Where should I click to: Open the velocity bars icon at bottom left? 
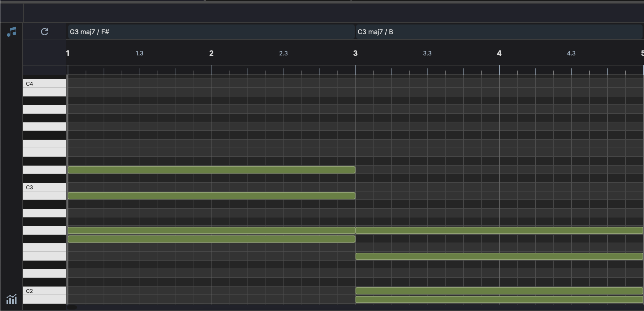point(12,299)
